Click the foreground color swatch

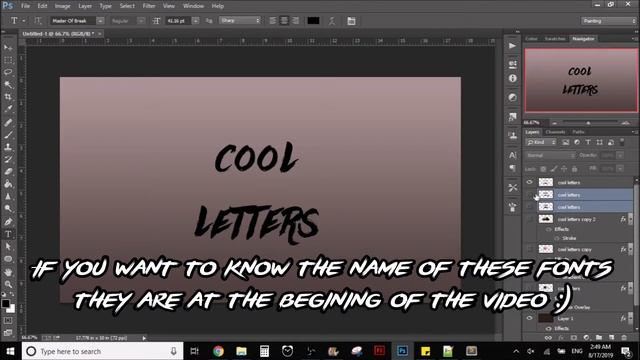(x=5, y=304)
